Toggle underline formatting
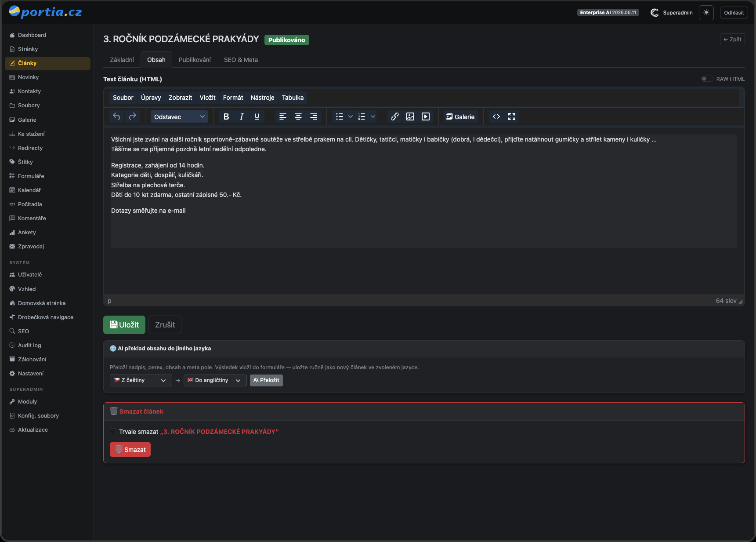The image size is (756, 542). point(257,116)
